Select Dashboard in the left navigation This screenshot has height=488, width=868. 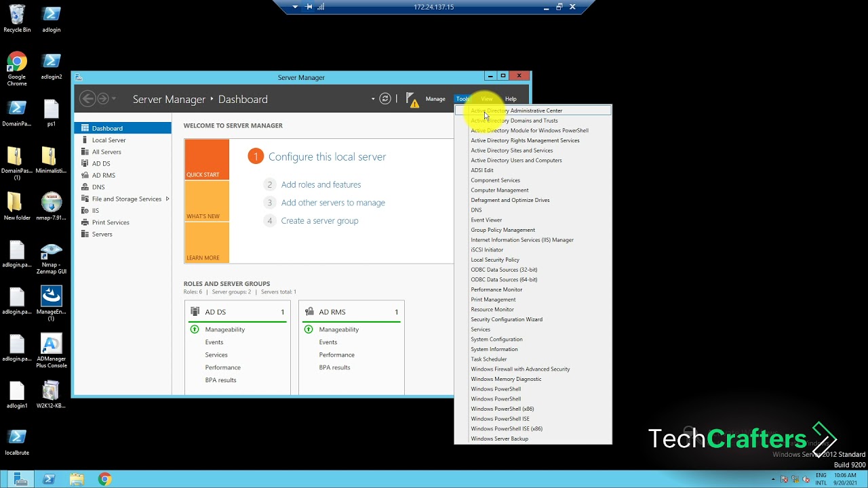point(123,128)
